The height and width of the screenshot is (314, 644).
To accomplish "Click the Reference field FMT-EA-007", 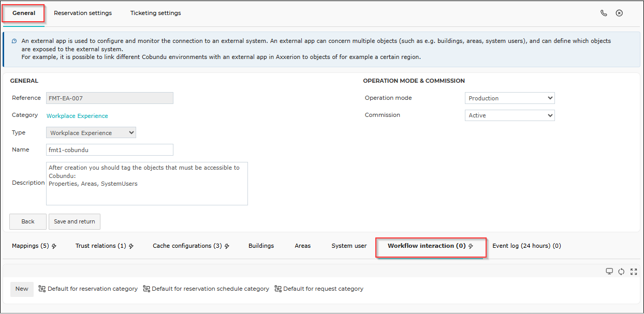I will (110, 98).
